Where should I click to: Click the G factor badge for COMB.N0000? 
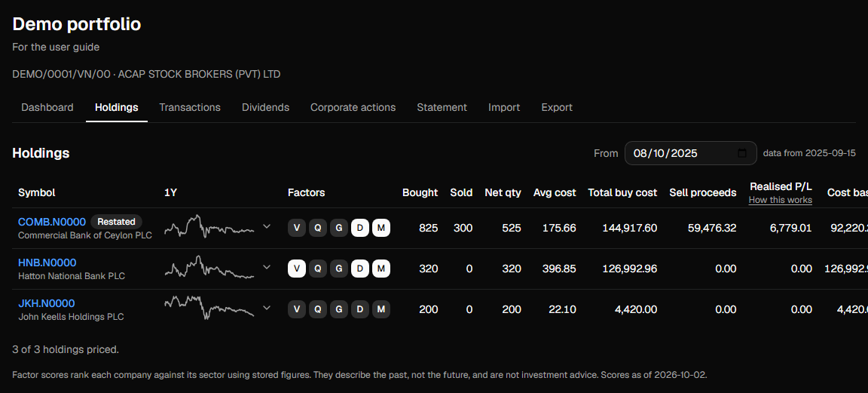coord(339,228)
